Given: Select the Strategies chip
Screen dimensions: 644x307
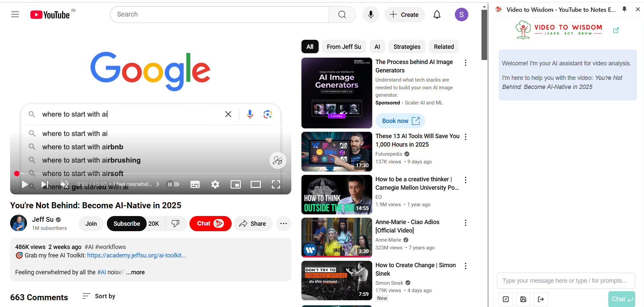Looking at the screenshot, I should coord(407,47).
